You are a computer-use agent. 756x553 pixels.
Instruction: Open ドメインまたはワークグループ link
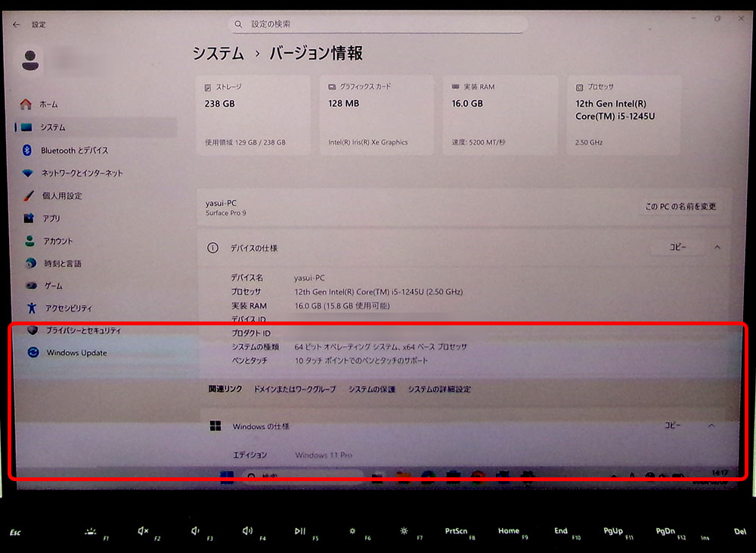(295, 390)
